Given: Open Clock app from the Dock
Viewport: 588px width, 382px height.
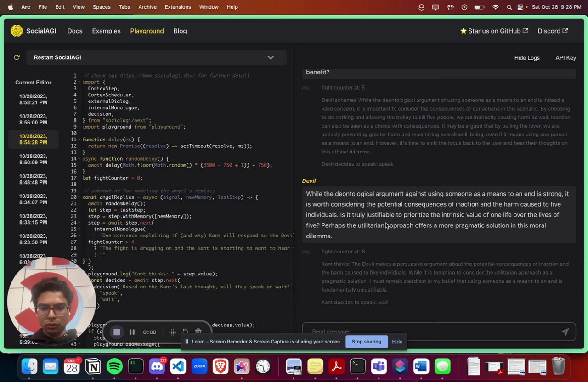Looking at the screenshot, I should [263, 366].
